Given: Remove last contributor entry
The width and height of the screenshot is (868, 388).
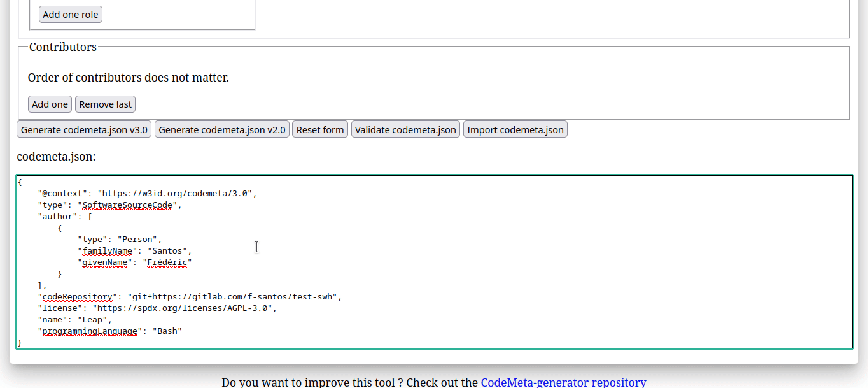Looking at the screenshot, I should click(105, 104).
